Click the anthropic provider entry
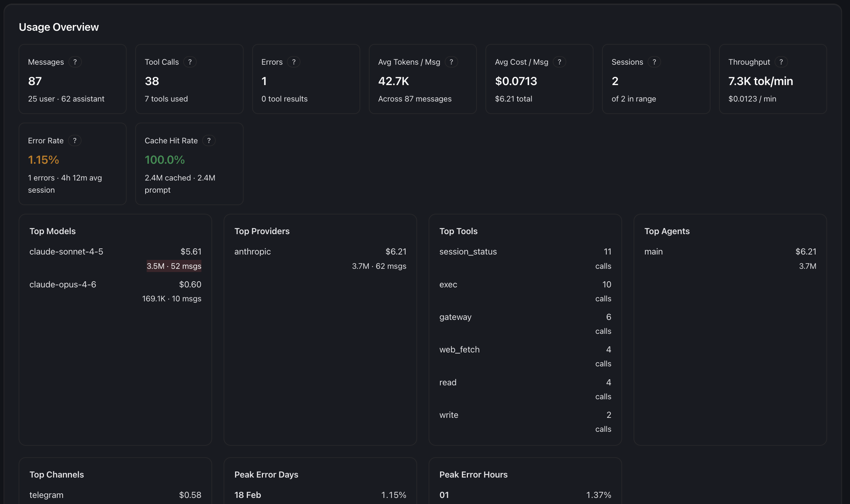 click(253, 252)
